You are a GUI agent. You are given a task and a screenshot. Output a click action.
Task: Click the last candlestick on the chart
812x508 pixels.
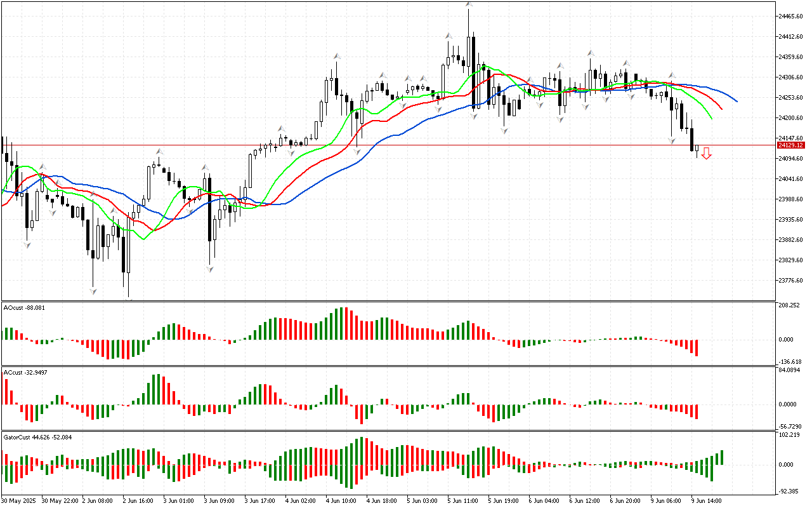[697, 150]
